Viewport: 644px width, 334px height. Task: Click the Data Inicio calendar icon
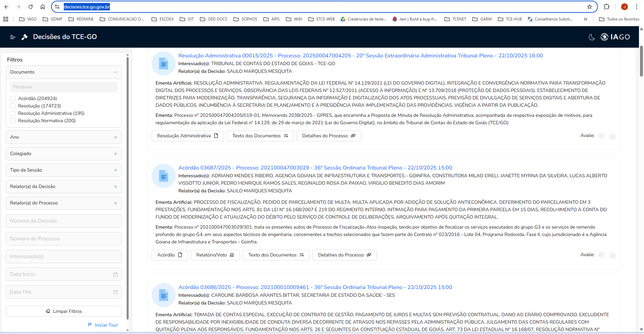point(116,274)
